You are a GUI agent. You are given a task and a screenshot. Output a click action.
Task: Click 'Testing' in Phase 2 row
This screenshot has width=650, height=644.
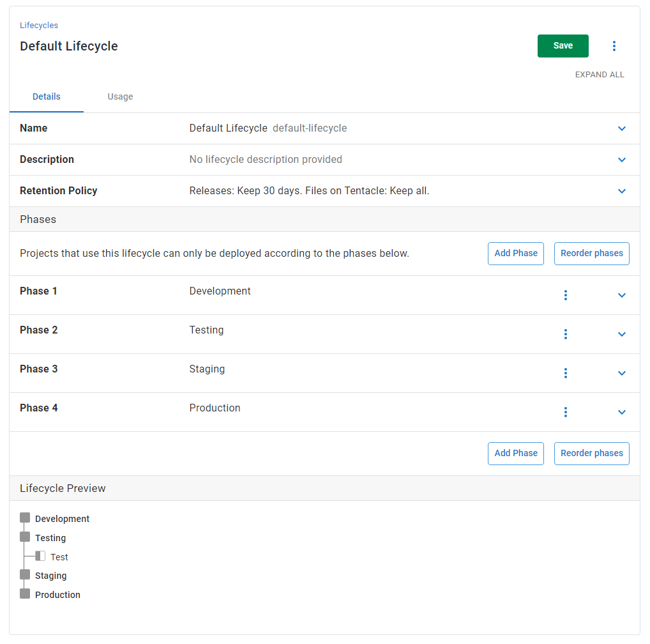pos(206,330)
